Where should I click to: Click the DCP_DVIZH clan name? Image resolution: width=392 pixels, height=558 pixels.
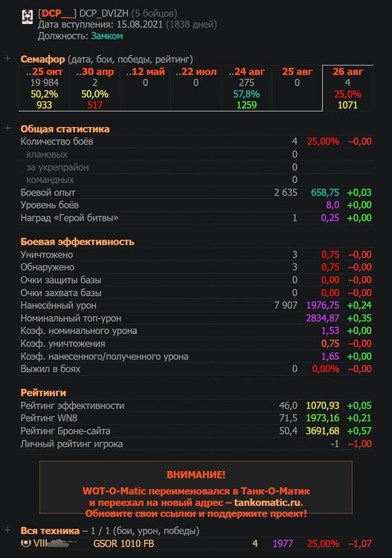pos(103,13)
